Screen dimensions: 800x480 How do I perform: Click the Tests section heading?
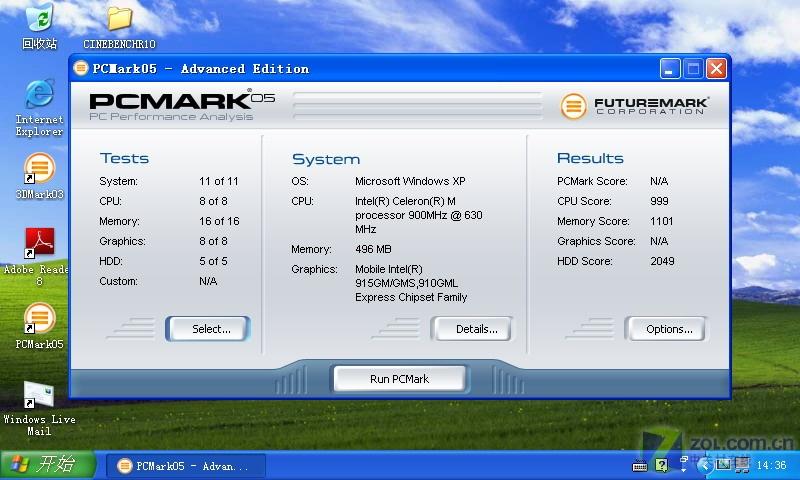pyautogui.click(x=124, y=158)
